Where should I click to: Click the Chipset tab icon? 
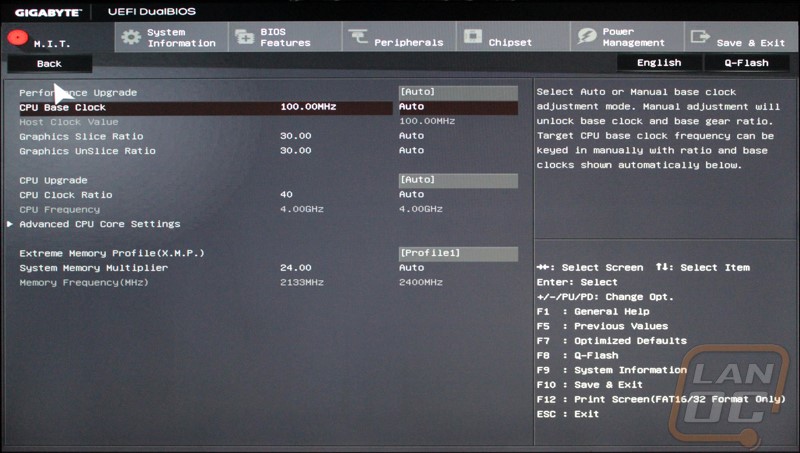point(471,38)
